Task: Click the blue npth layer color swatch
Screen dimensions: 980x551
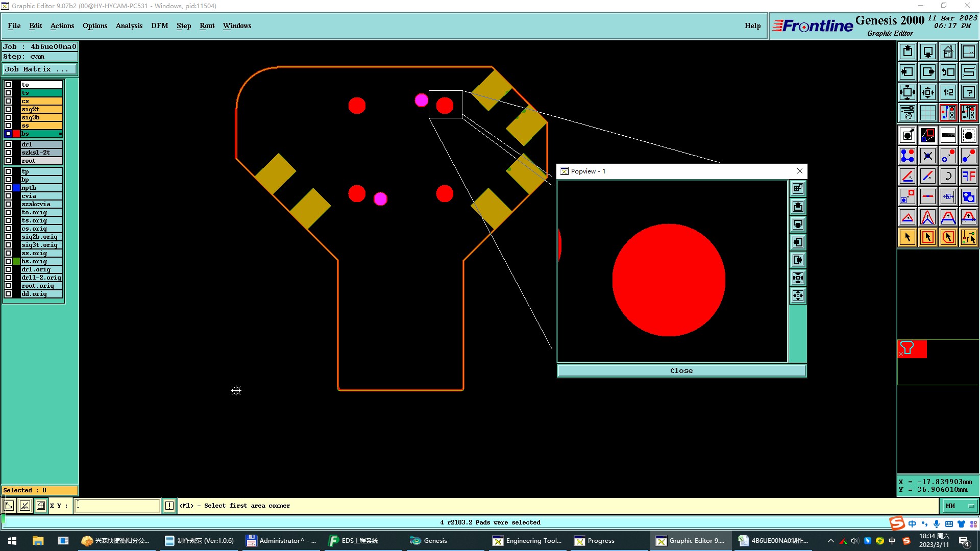Action: click(16, 188)
